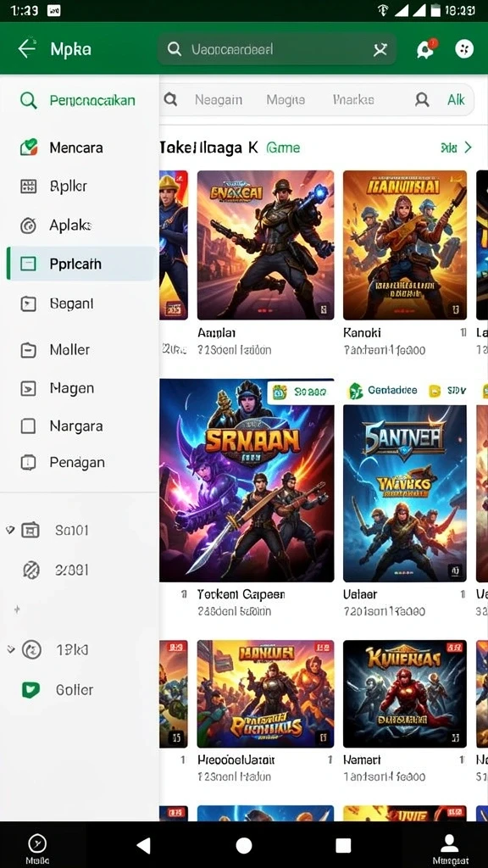488x868 pixels.
Task: Click the Ppricarh sidebar icon
Action: tap(28, 264)
